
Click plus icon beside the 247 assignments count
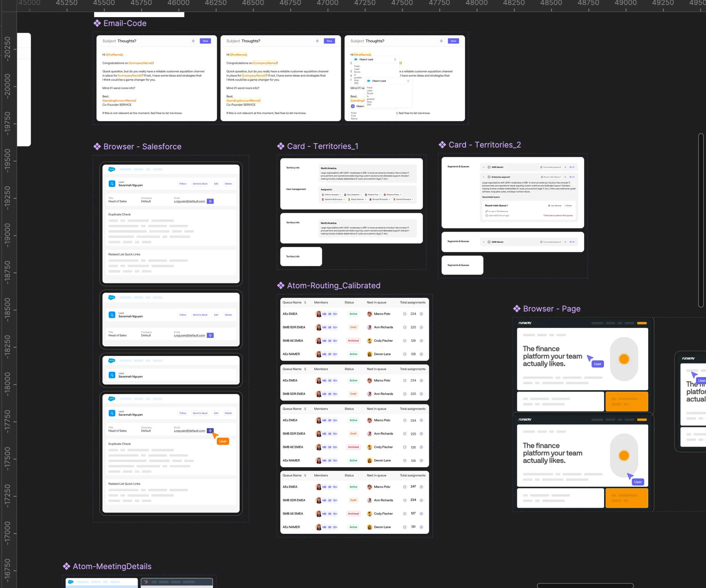tap(421, 487)
